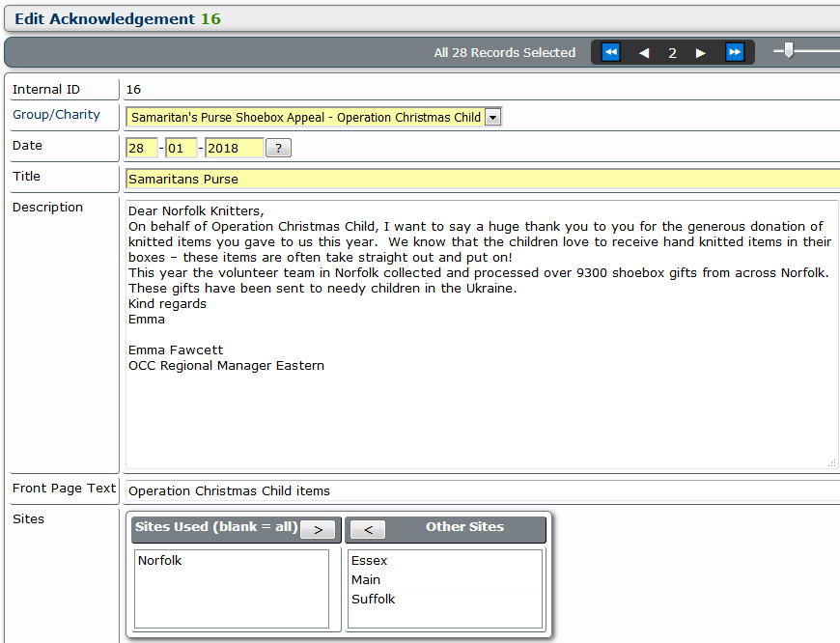Click the Description resize grip
Screen dimensions: 840x643
click(x=831, y=463)
